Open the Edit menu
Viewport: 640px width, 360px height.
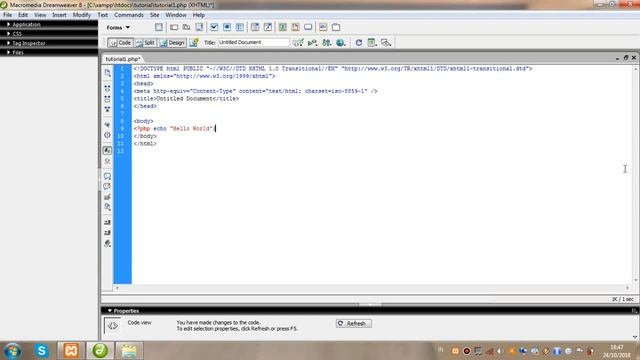tap(23, 15)
